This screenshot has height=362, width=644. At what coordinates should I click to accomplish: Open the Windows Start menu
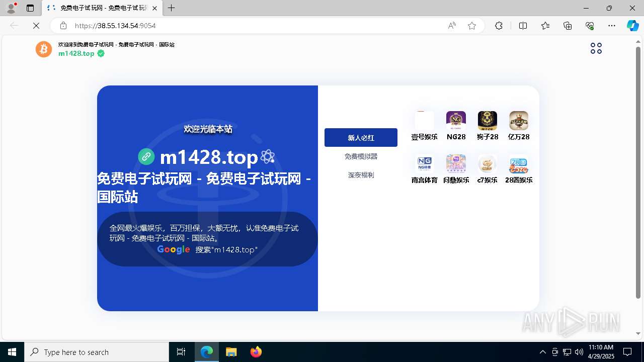(x=12, y=352)
